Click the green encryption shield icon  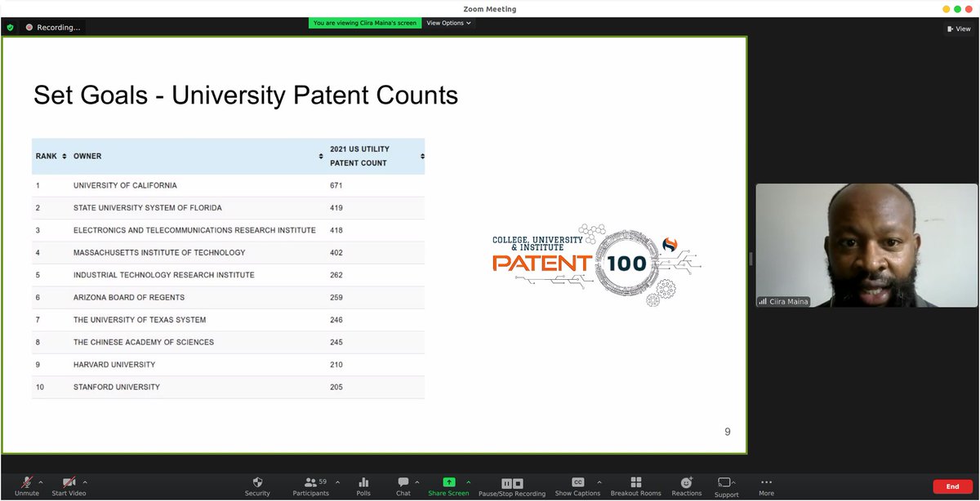point(10,27)
